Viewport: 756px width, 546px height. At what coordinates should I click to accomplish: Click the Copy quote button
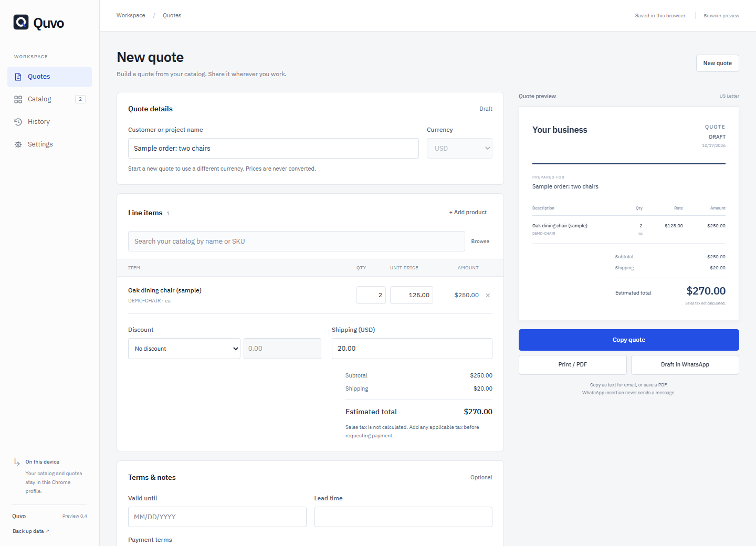click(x=629, y=340)
